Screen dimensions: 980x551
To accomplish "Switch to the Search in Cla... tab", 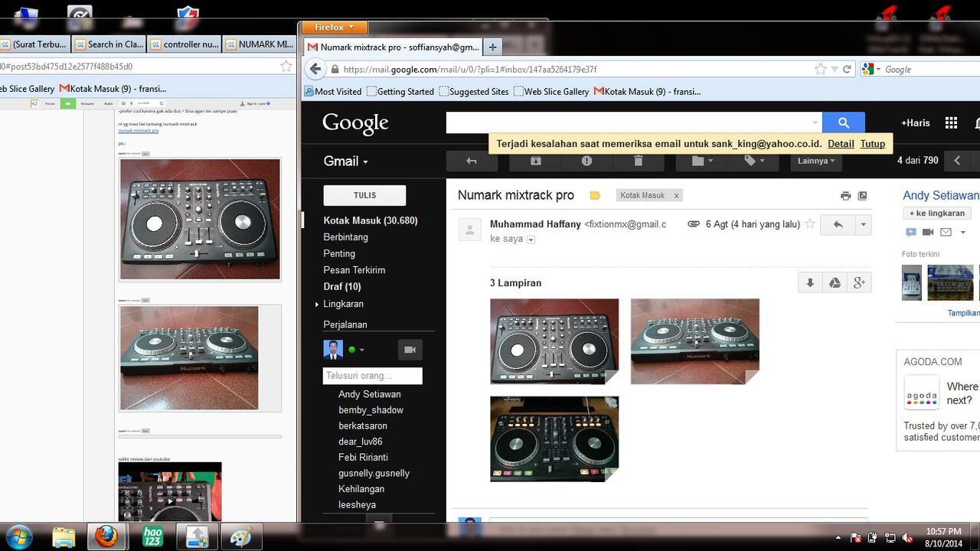I will tap(107, 44).
